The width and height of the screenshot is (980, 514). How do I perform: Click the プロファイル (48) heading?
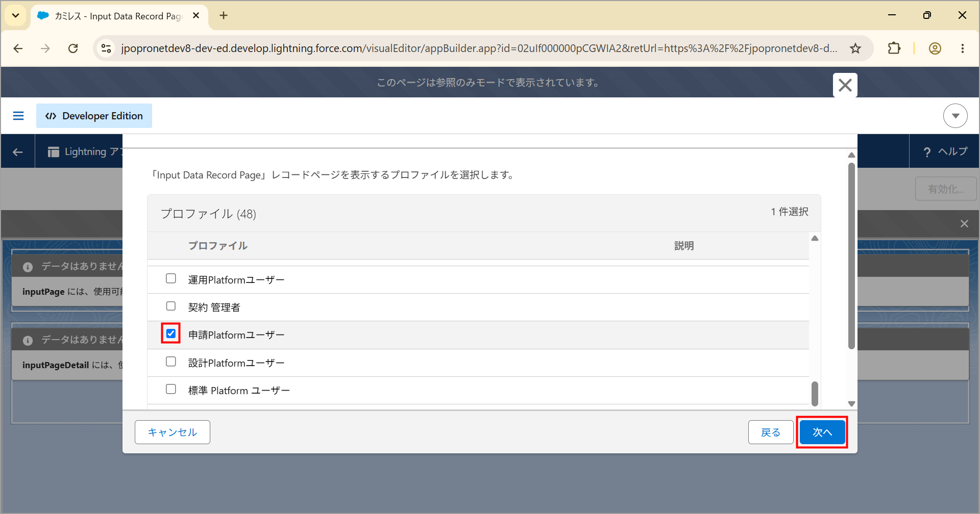coord(208,214)
